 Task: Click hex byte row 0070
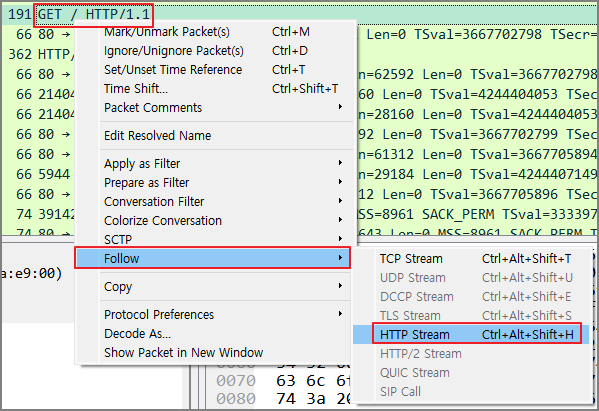(x=284, y=381)
